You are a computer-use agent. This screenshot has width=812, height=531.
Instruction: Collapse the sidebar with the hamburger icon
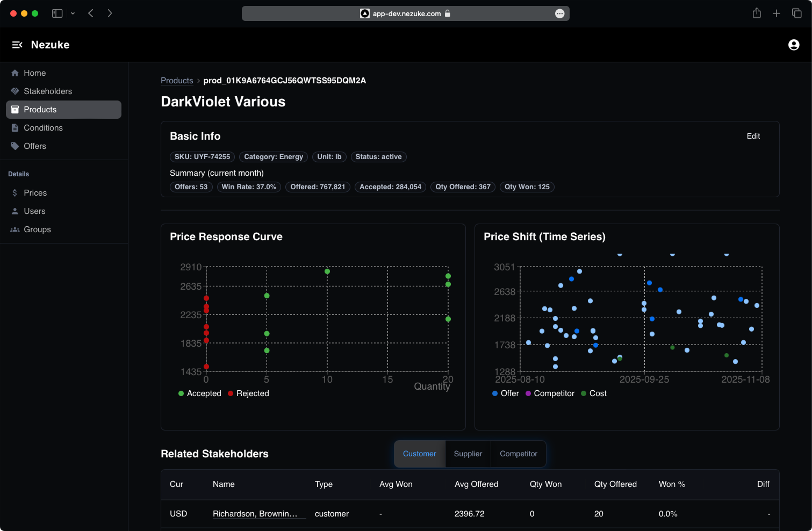tap(17, 45)
